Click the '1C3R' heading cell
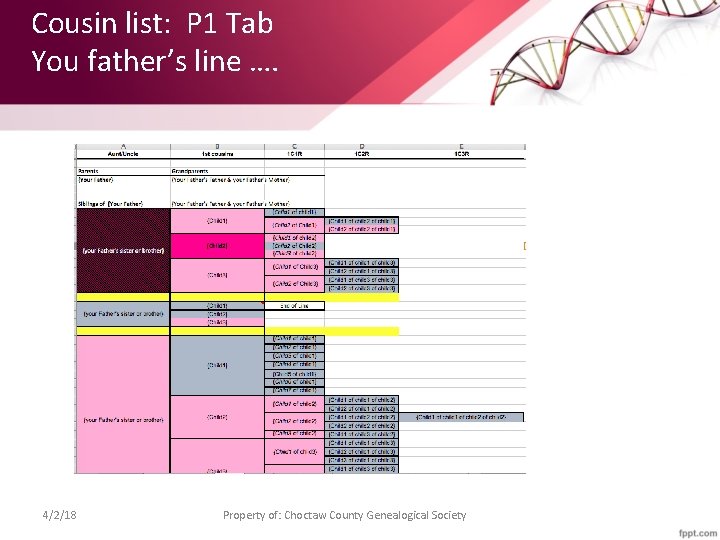 (461, 154)
